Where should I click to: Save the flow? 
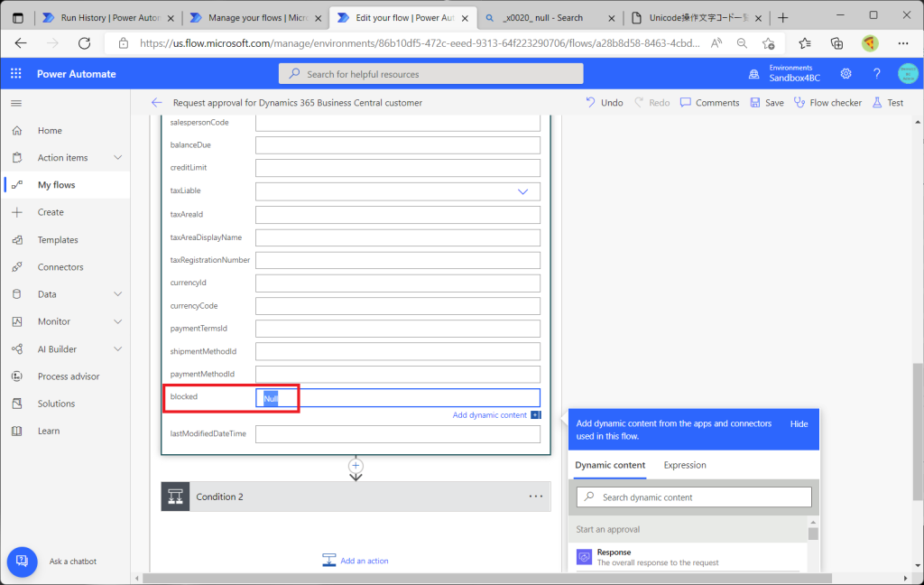click(x=767, y=103)
